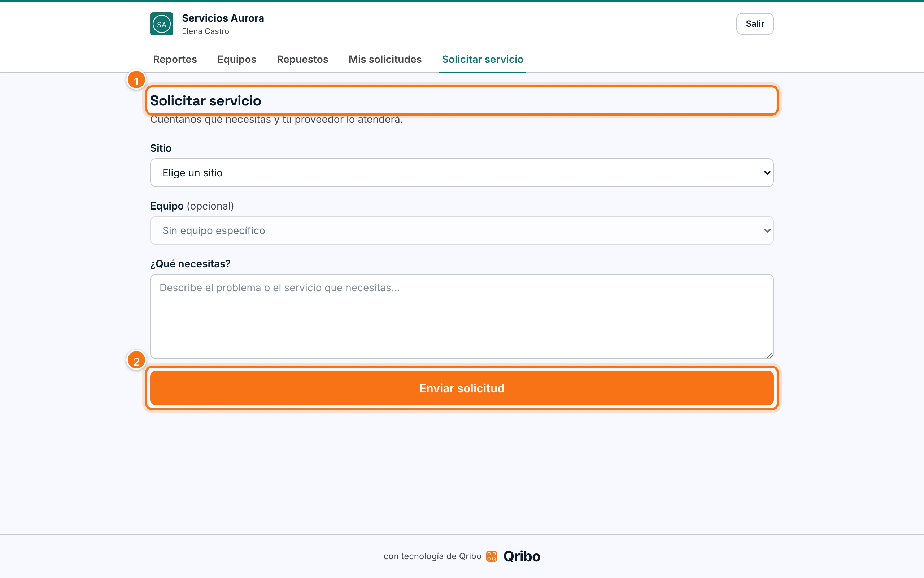
Task: Click the Servicios Aurora SA logo icon
Action: click(161, 24)
